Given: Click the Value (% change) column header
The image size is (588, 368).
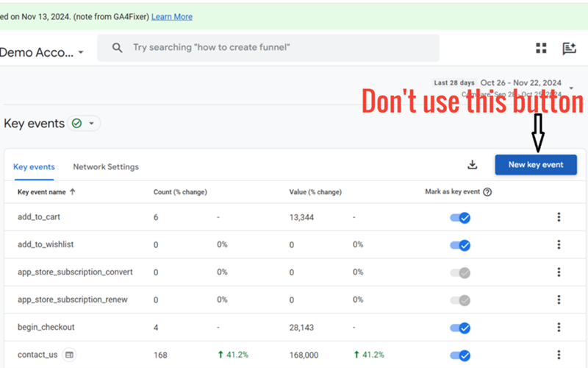Looking at the screenshot, I should (x=315, y=192).
